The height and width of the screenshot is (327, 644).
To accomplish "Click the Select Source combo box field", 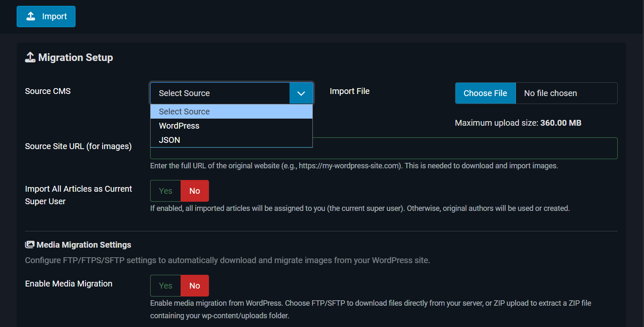I will (220, 93).
